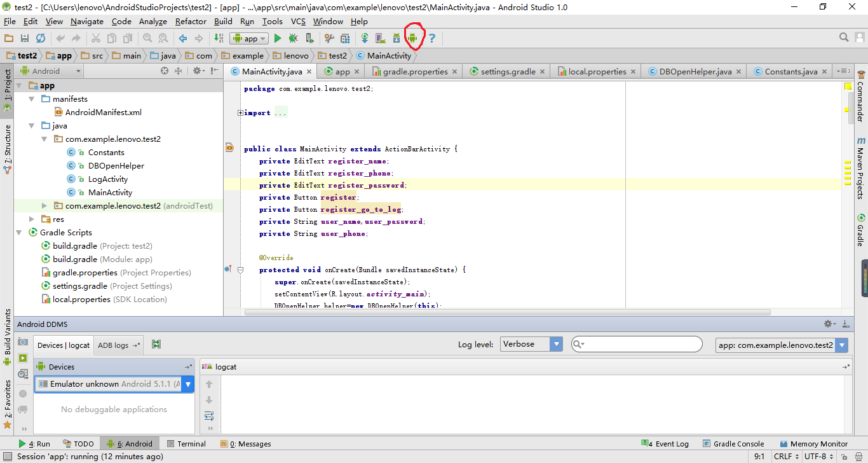Screen dimensions: 868x463
Task: Click the Synchronize toolbar icon
Action: click(x=40, y=38)
